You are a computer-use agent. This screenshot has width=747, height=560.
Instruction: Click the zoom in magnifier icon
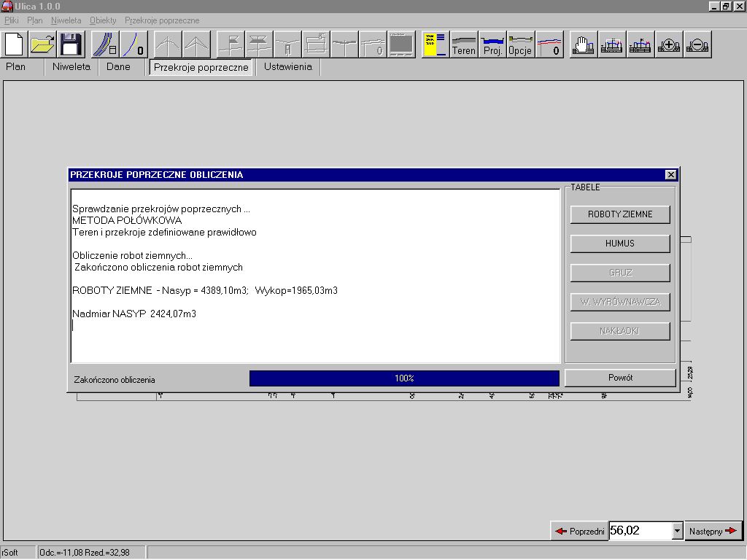tap(669, 44)
